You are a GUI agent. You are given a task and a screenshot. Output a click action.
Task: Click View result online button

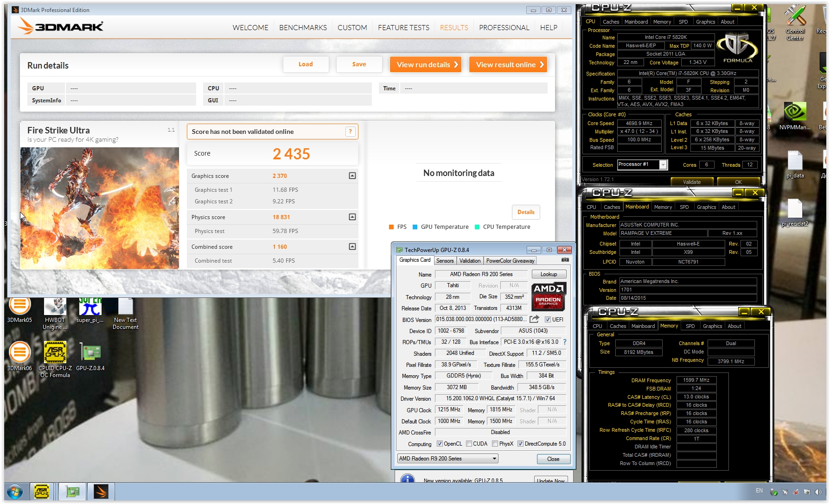click(508, 64)
